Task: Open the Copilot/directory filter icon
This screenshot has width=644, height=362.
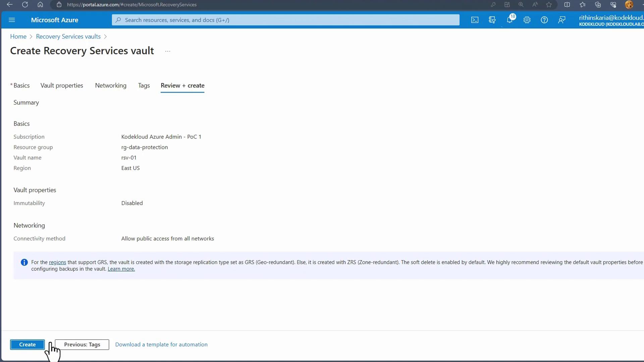Action: pyautogui.click(x=492, y=20)
